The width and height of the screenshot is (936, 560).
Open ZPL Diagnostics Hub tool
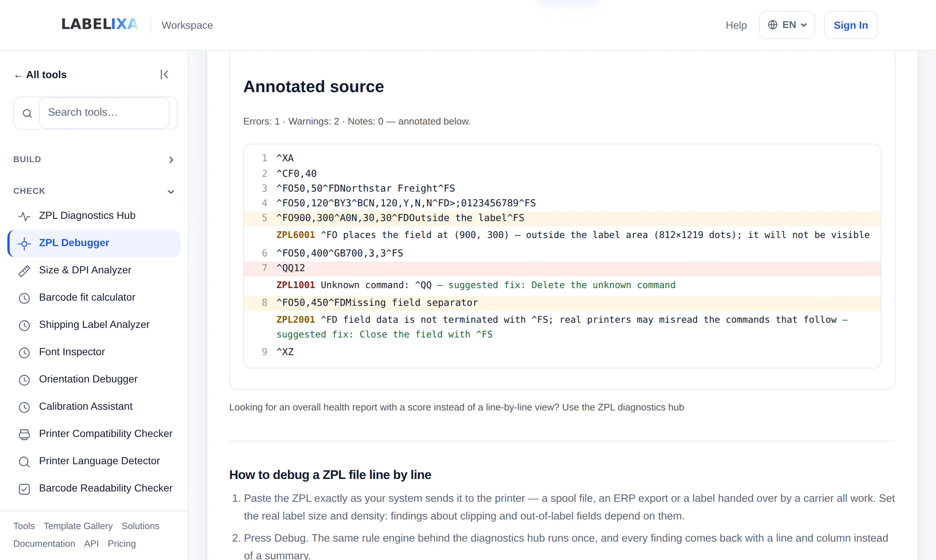point(94,216)
